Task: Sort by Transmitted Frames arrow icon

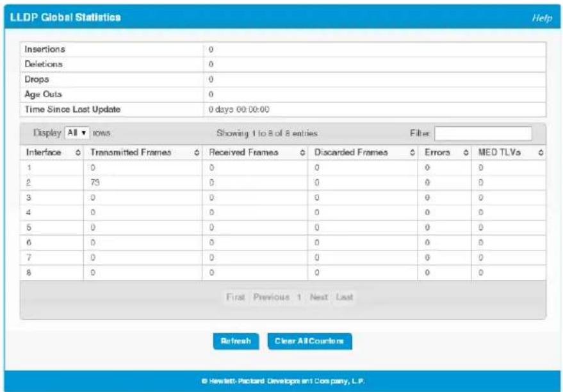Action: [197, 152]
